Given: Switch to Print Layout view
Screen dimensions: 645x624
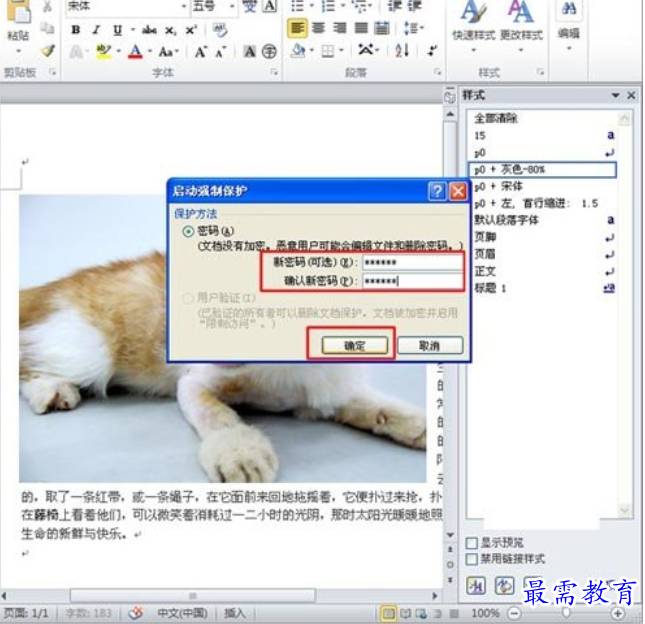Looking at the screenshot, I should pyautogui.click(x=388, y=613).
